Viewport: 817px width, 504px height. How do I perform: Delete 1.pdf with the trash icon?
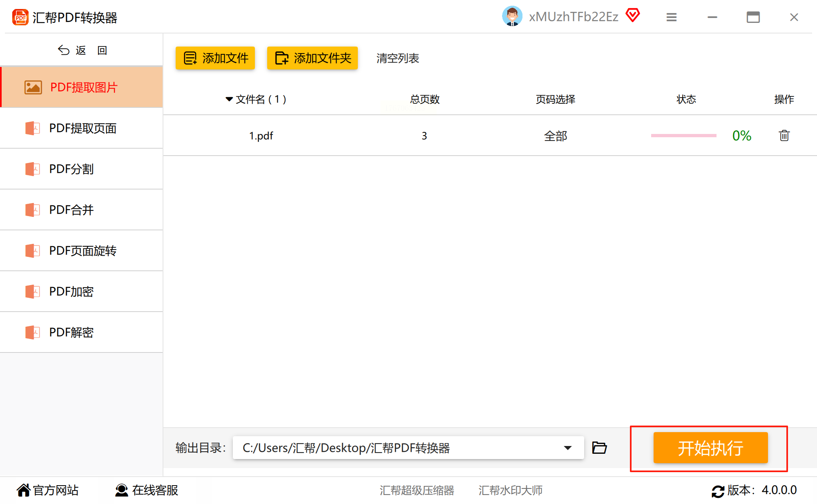784,136
